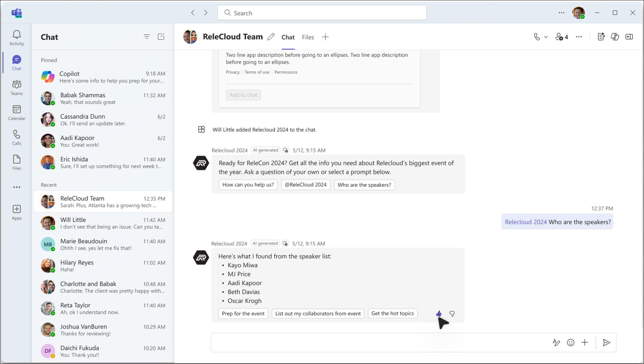This screenshot has height=364, width=644.
Task: Switch to the Files tab
Action: 308,37
